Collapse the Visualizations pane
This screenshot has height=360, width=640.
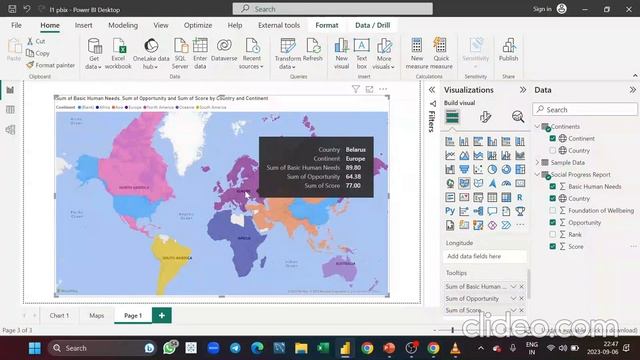pyautogui.click(x=523, y=90)
